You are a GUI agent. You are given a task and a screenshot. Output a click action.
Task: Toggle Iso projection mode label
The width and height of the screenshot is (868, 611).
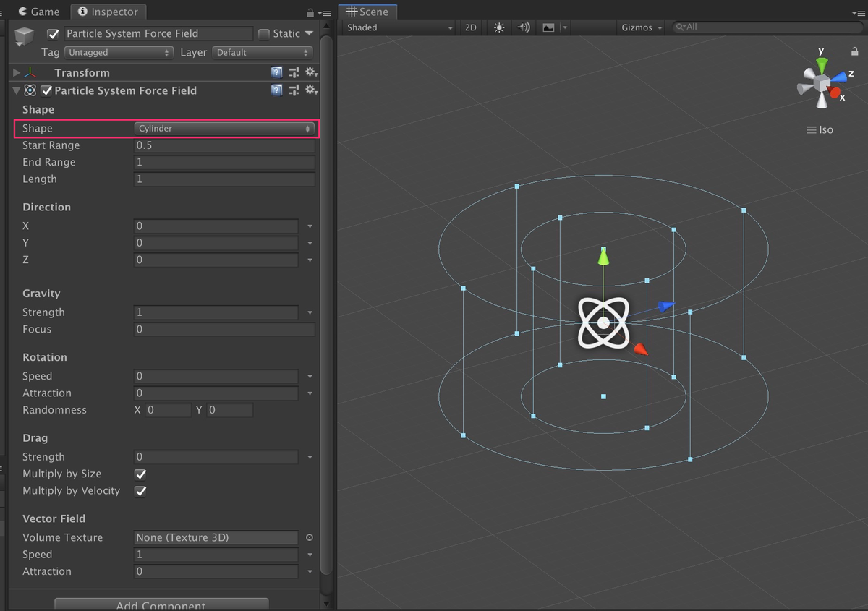[x=820, y=130]
